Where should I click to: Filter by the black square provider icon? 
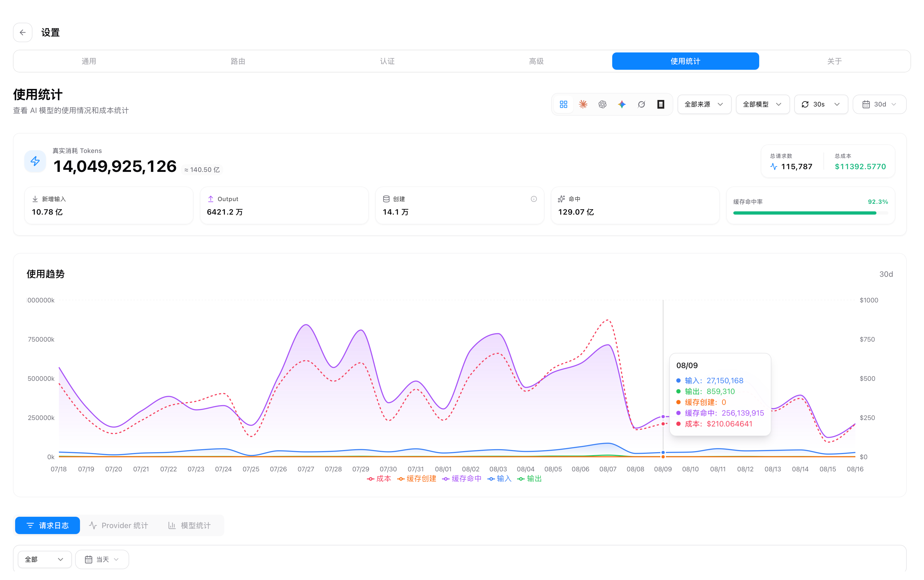point(661,104)
